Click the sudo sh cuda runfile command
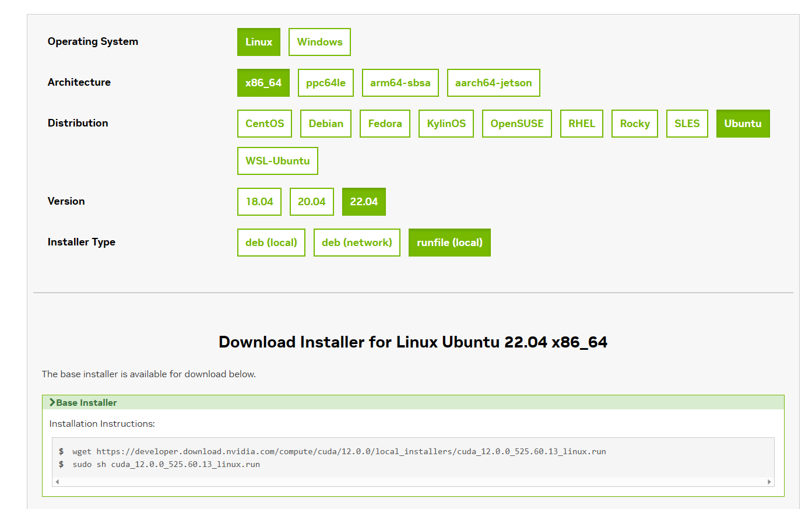 point(166,464)
